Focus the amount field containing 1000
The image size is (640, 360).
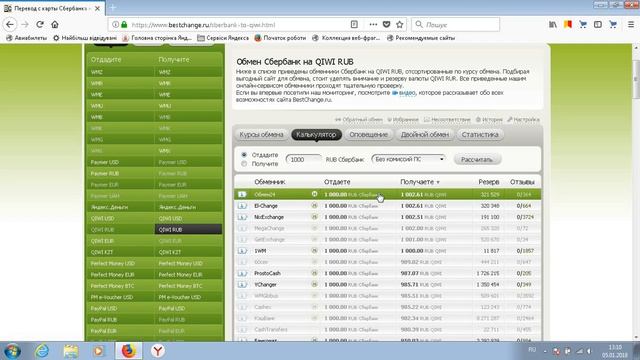[304, 159]
